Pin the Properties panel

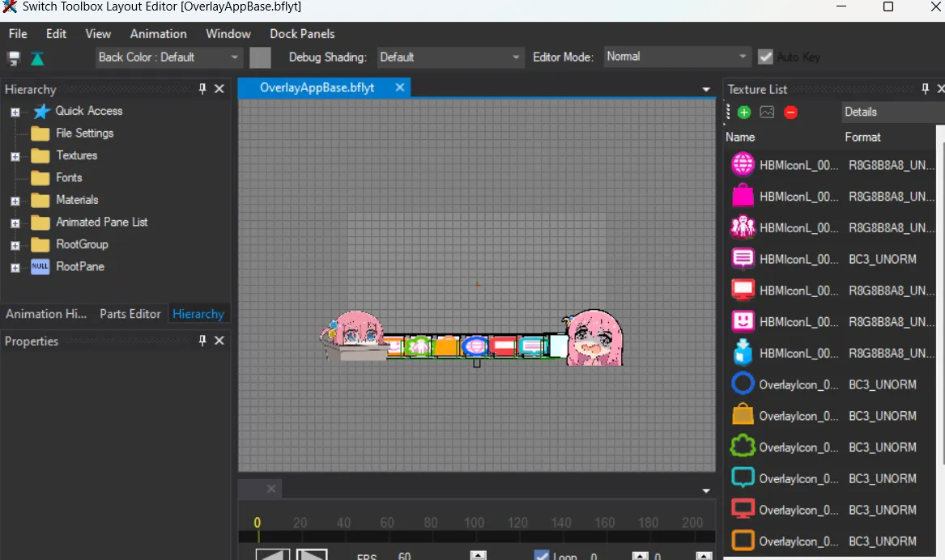coord(202,341)
